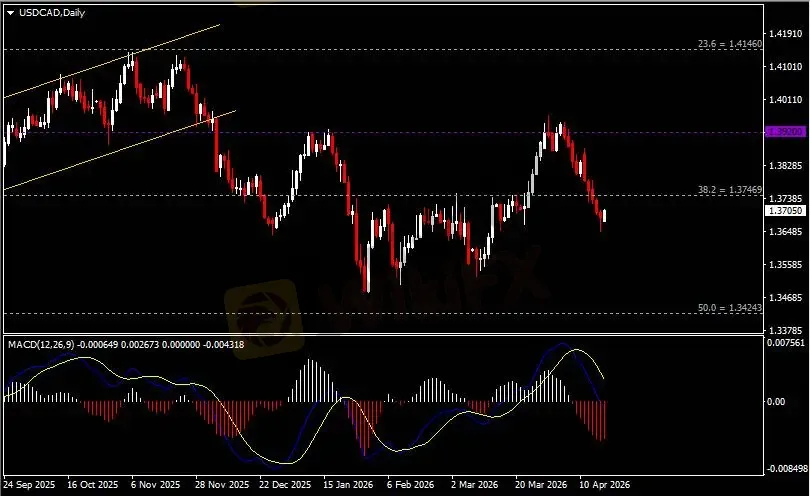Open the USDCAD chart dropdown triangle

coord(10,12)
